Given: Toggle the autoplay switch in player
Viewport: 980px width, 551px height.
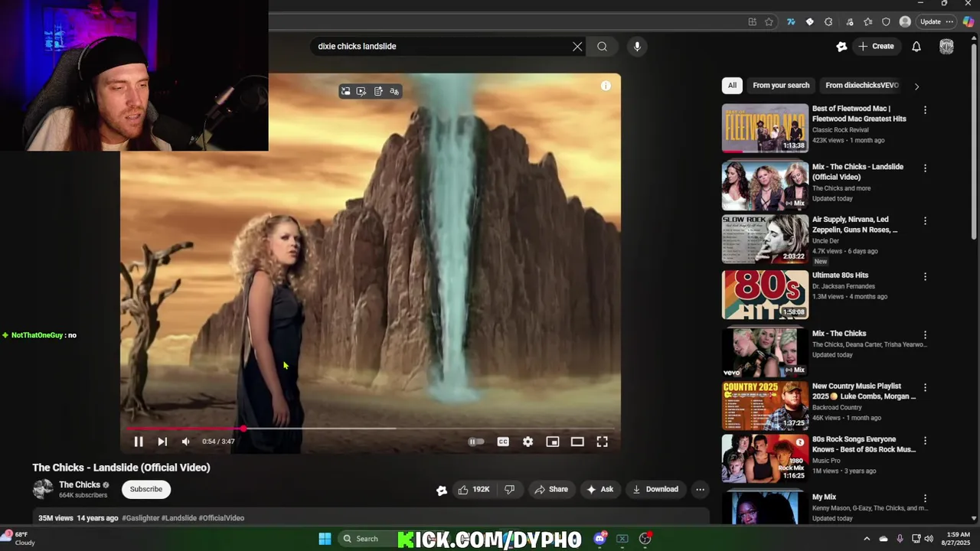Looking at the screenshot, I should [475, 442].
